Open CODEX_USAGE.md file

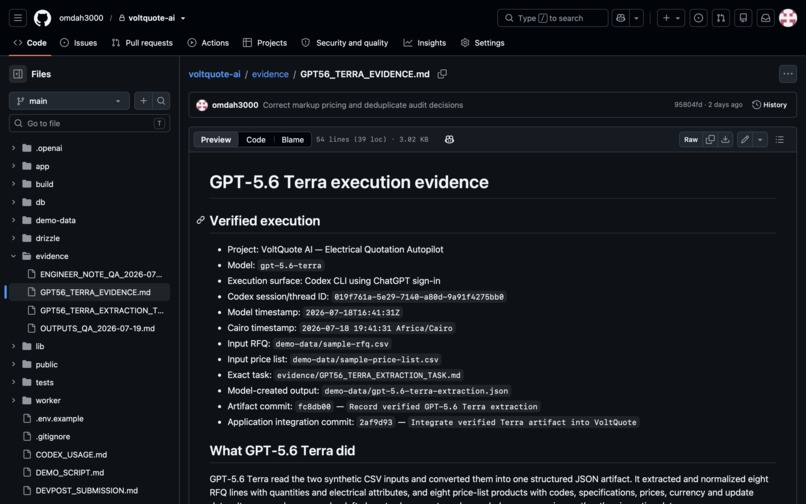point(71,455)
